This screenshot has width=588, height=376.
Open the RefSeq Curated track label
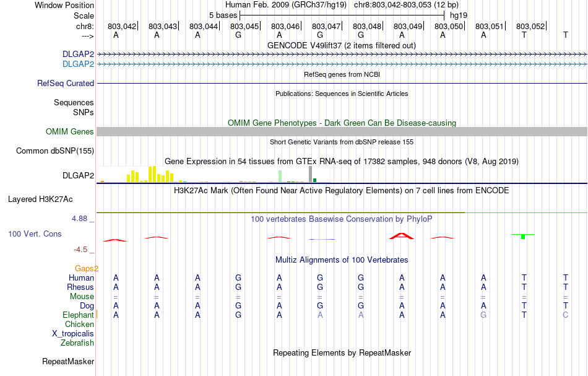point(65,83)
